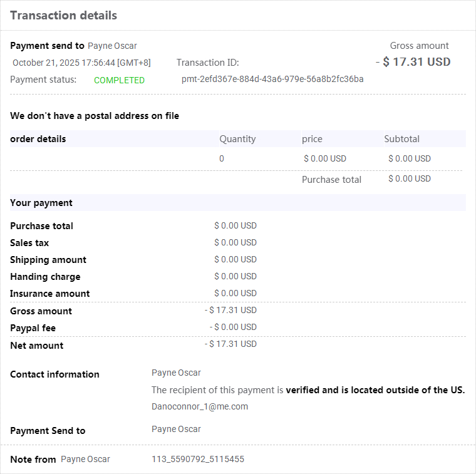Select the Sales tax amount value

pos(235,242)
